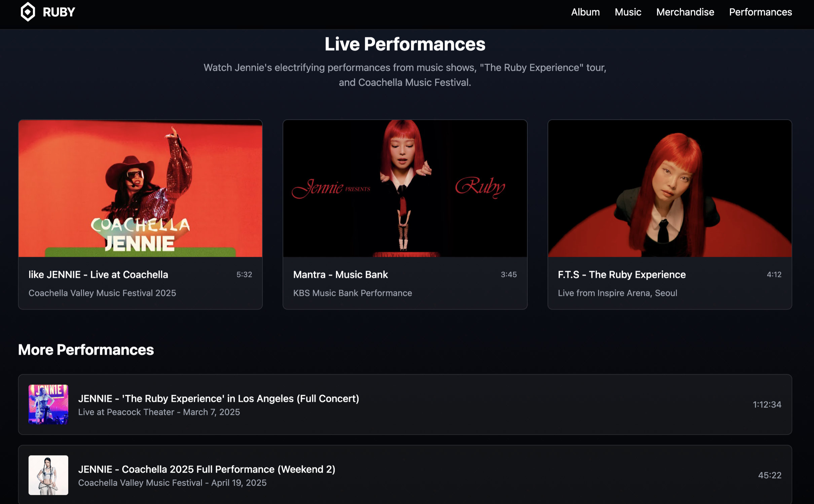Click the 'F.T.S - The Ruby Experience' title
This screenshot has height=504, width=814.
tap(622, 275)
